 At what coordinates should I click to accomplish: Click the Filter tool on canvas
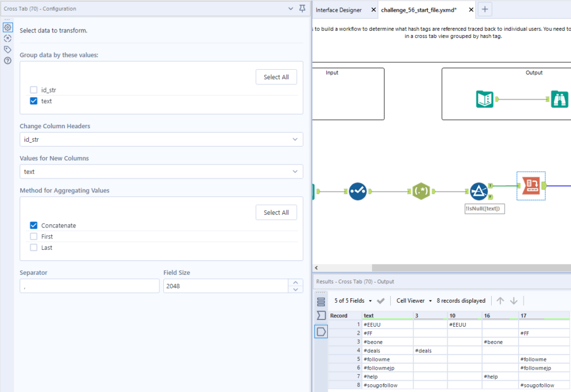pyautogui.click(x=479, y=191)
